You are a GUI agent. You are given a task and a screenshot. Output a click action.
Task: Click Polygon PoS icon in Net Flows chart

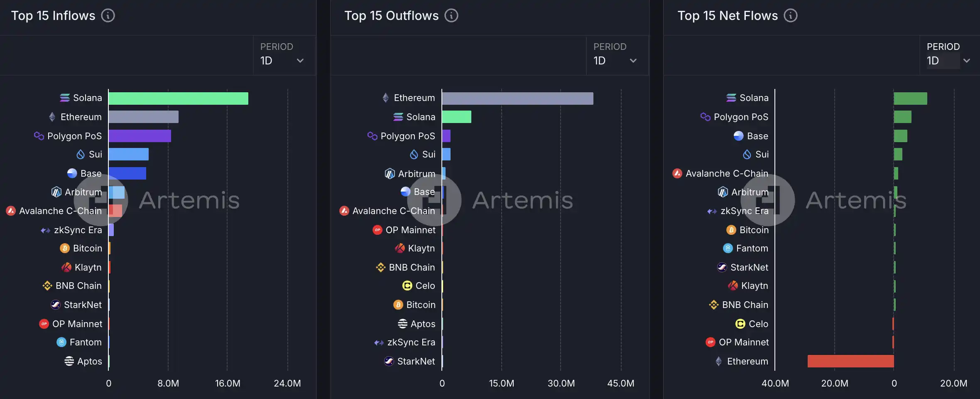[705, 117]
